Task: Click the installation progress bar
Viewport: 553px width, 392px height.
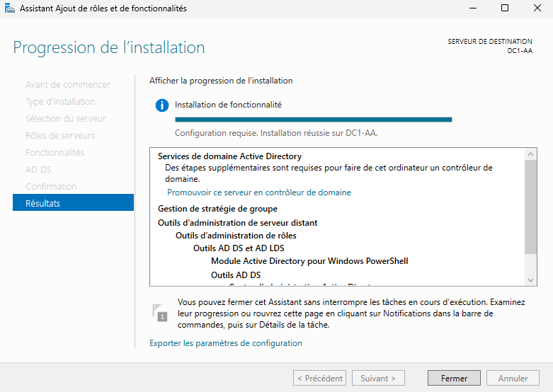Action: pos(314,120)
